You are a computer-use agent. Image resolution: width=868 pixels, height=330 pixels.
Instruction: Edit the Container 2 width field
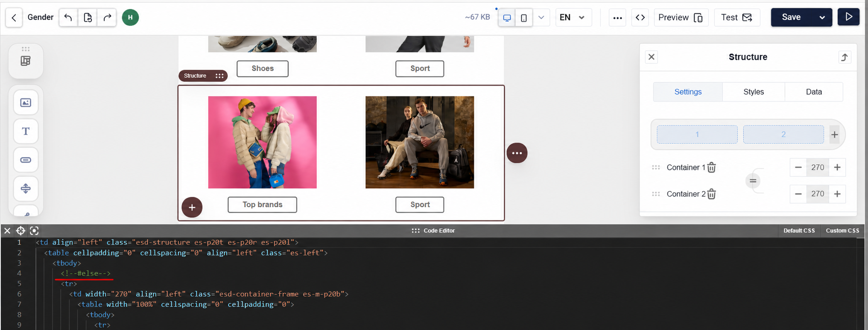(x=818, y=194)
